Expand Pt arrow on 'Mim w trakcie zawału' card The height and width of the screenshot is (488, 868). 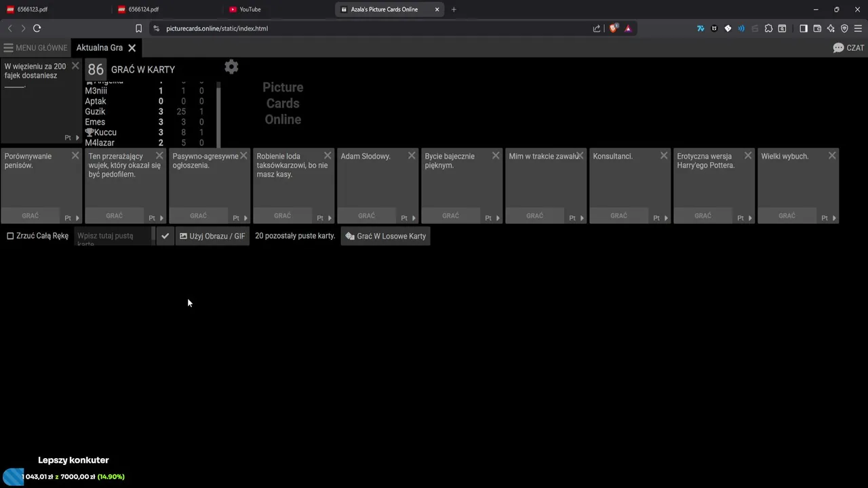pos(582,218)
